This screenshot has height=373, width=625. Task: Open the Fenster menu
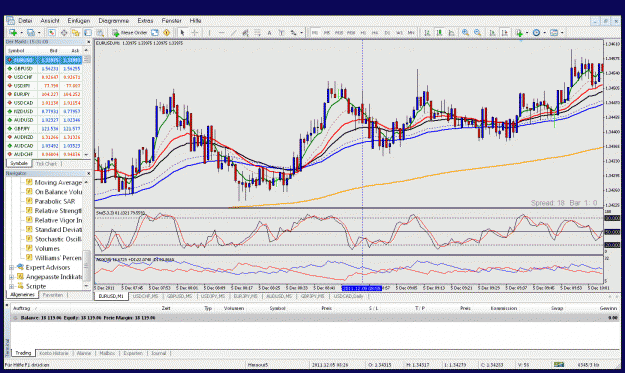click(171, 21)
